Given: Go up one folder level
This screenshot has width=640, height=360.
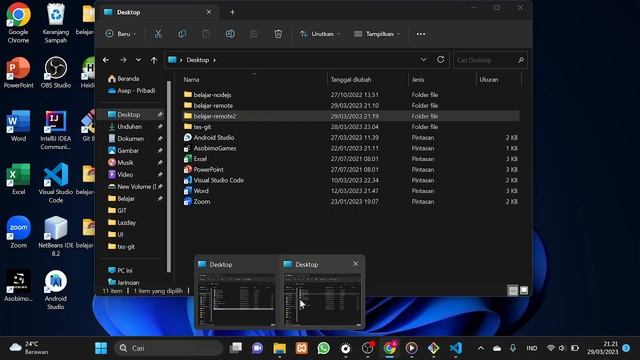Looking at the screenshot, I should tap(154, 60).
